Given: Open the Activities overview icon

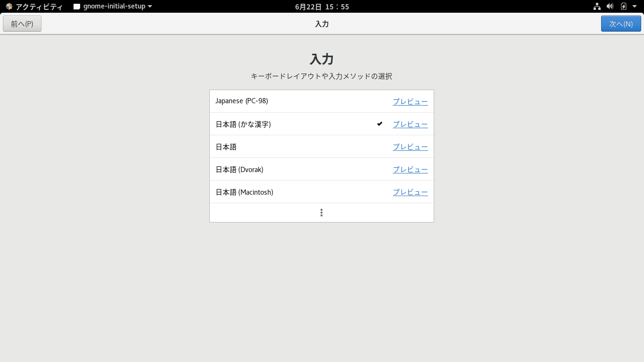Looking at the screenshot, I should pos(9,7).
